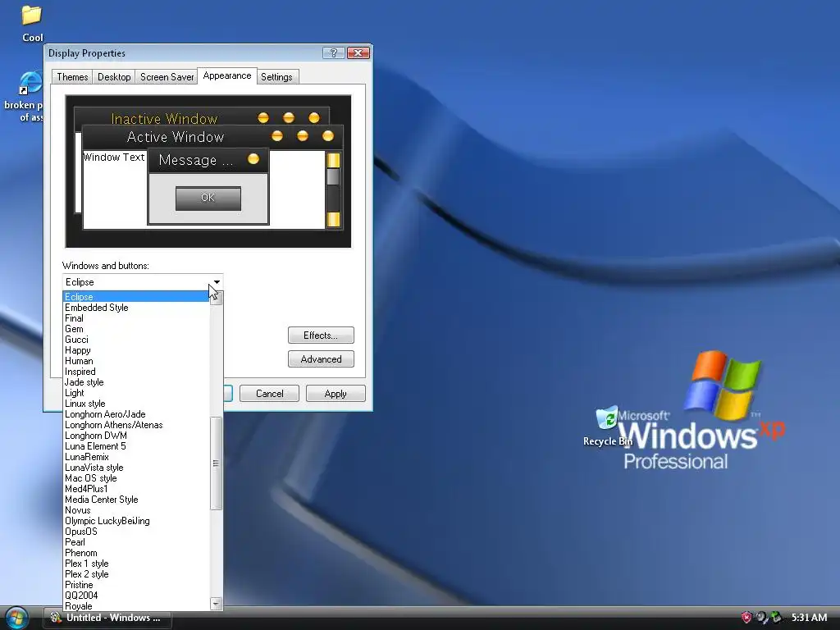840x630 pixels.
Task: Select Olympic LuckyBeiJing style
Action: tap(135, 521)
